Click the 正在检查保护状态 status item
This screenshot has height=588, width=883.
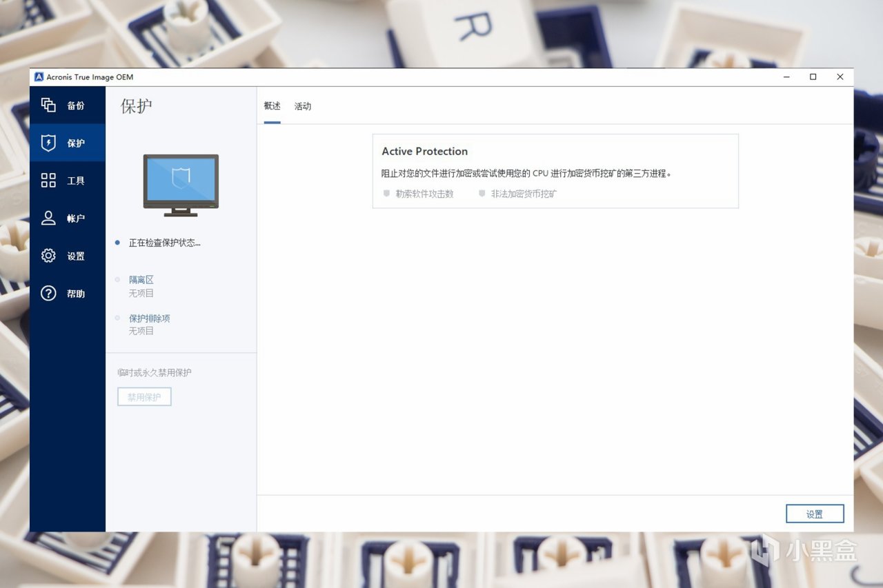pyautogui.click(x=164, y=243)
